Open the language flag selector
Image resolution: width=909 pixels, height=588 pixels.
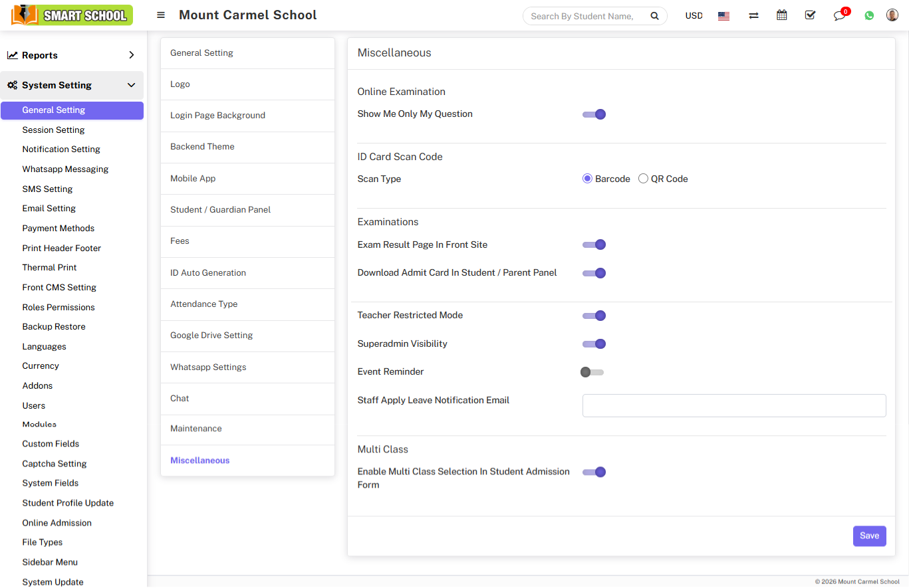[x=724, y=16]
